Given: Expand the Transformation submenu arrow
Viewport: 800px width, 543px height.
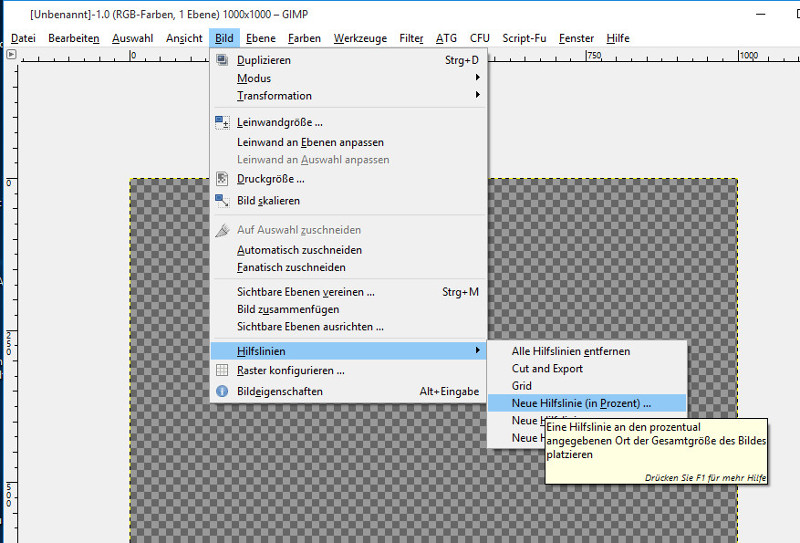Looking at the screenshot, I should (478, 95).
